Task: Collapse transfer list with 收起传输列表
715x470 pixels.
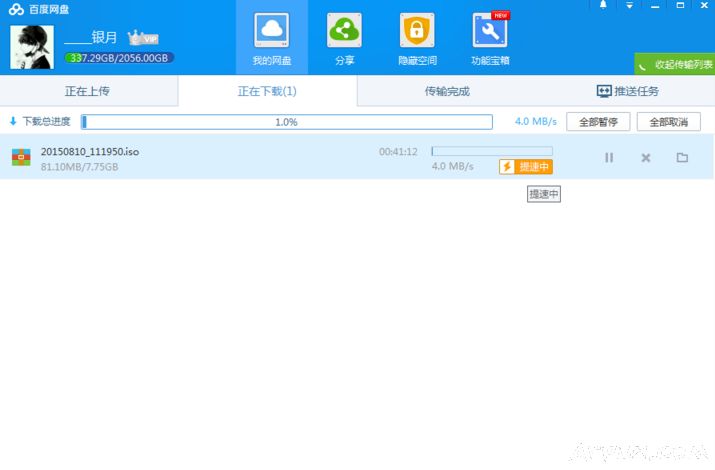Action: [x=675, y=64]
